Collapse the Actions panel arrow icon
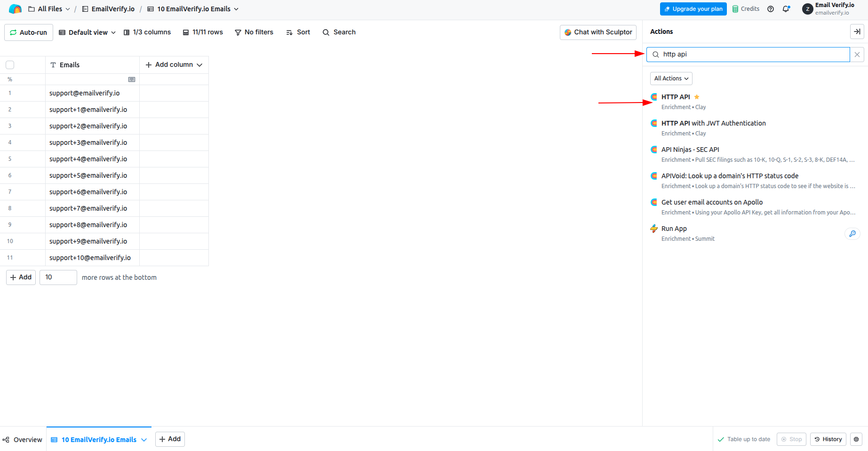The height and width of the screenshot is (451, 868). click(857, 32)
